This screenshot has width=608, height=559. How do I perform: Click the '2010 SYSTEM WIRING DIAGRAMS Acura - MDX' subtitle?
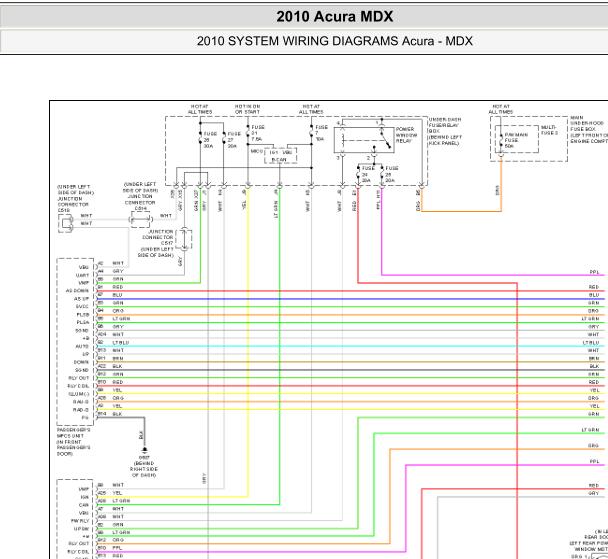click(335, 41)
